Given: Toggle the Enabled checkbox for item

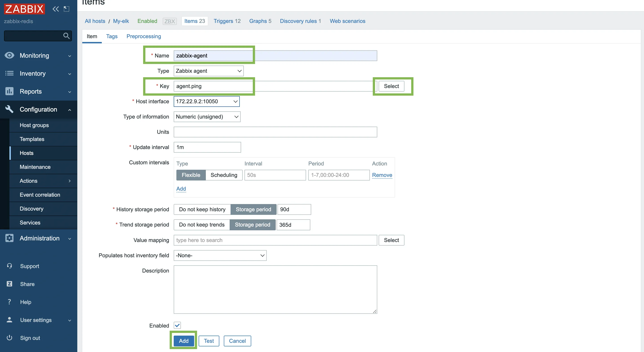Looking at the screenshot, I should [177, 326].
